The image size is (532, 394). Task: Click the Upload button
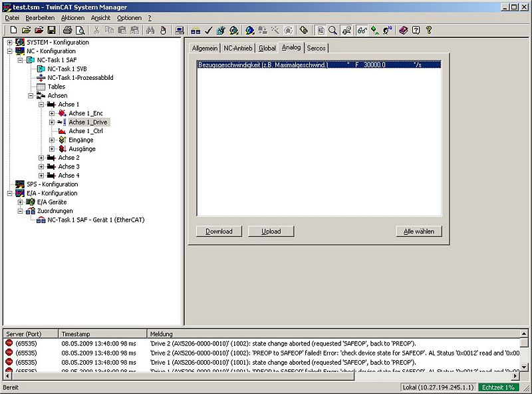[x=271, y=232]
